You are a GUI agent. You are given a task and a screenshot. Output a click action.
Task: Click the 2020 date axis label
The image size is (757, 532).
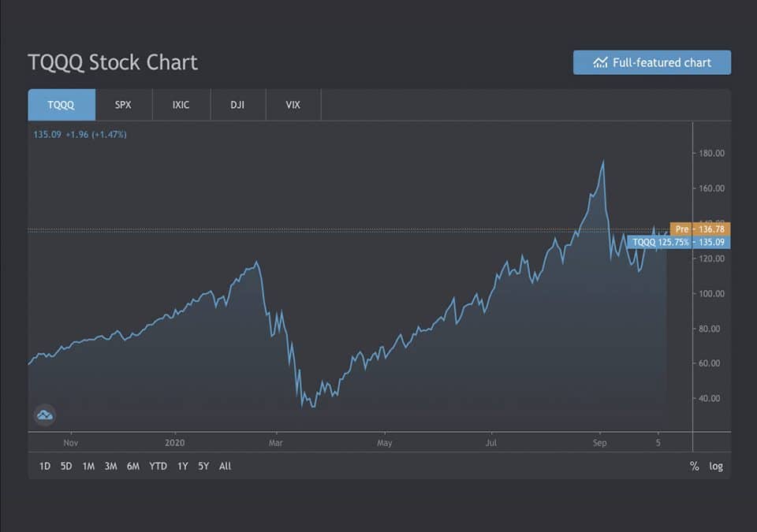[x=175, y=443]
